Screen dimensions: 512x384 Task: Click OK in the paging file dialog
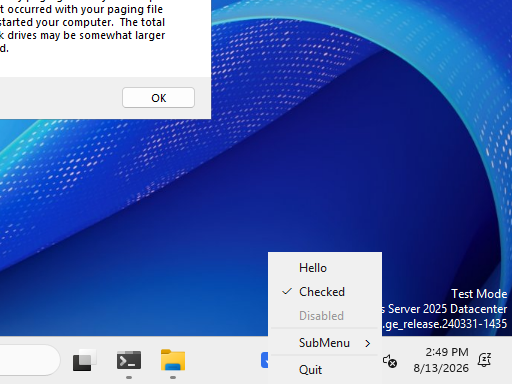coord(158,98)
